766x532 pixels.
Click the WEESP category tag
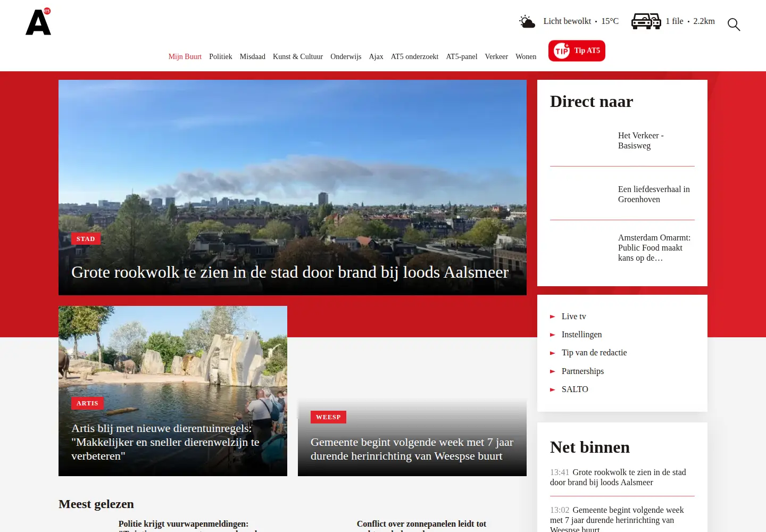(328, 417)
